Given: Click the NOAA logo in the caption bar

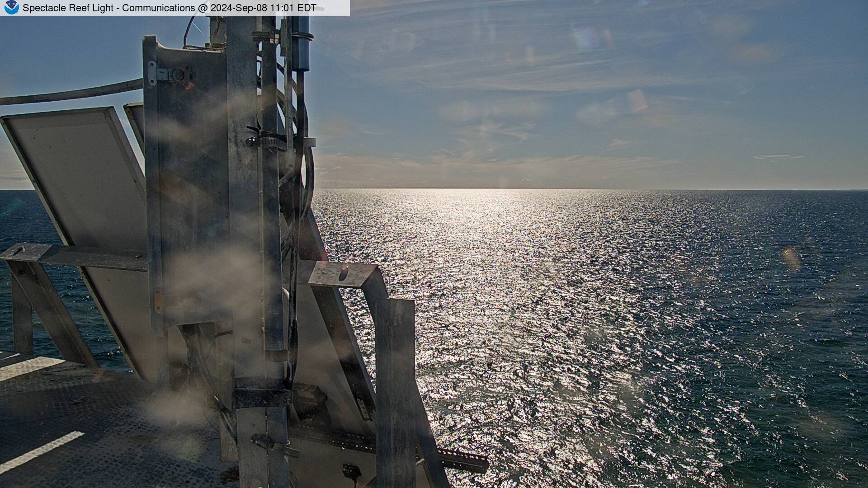Looking at the screenshot, I should tap(11, 8).
